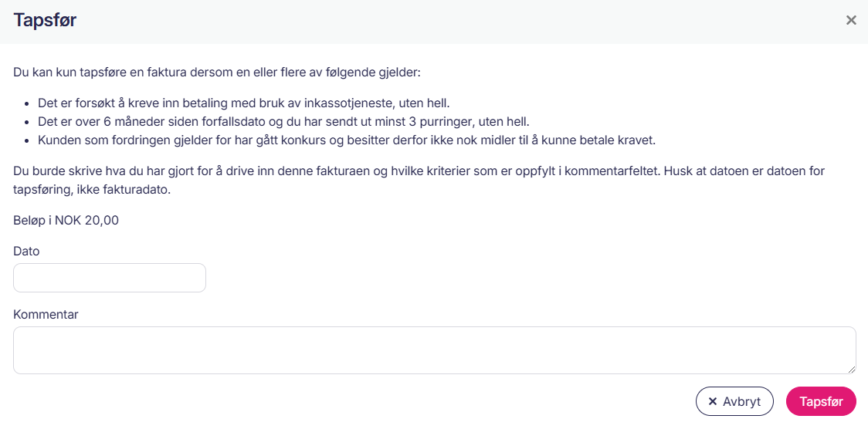Click the Tapsfør dialog title

45,20
